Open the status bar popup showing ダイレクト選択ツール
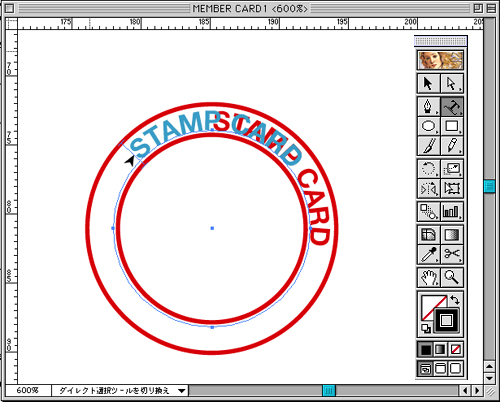Screen dimensions: 500x402 click(120, 390)
